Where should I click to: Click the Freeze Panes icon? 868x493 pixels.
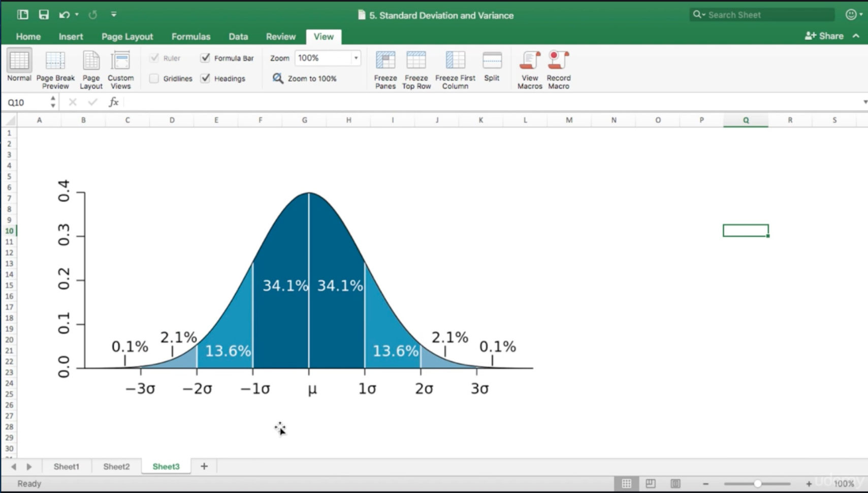point(385,61)
